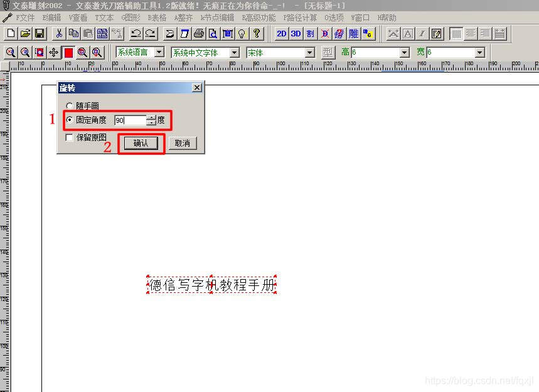Open the 系统语言 dropdown
Viewport: 539px width, 392px height.
coord(159,52)
